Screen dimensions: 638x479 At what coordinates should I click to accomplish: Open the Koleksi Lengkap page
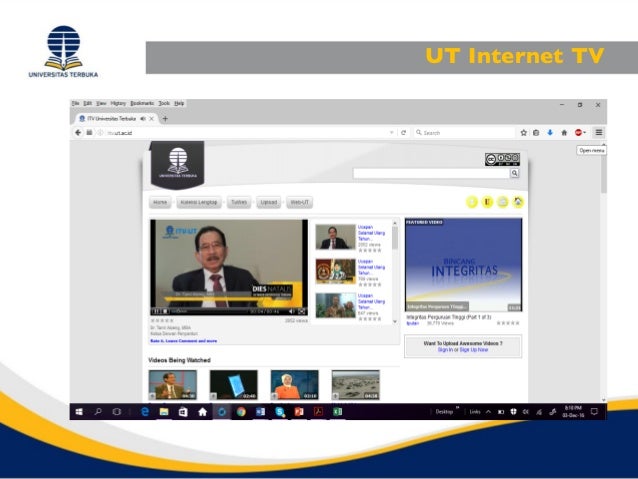[x=199, y=202]
